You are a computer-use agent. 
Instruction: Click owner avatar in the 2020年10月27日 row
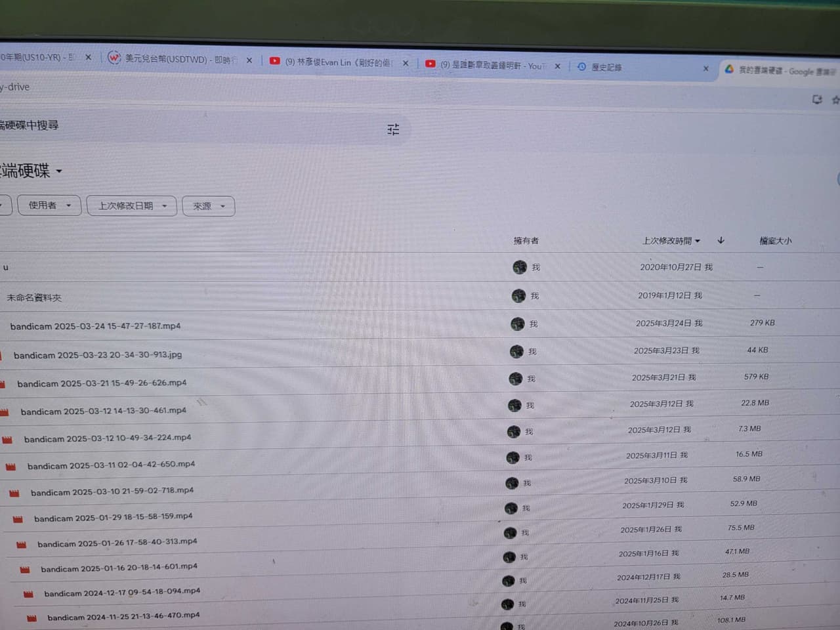point(520,267)
